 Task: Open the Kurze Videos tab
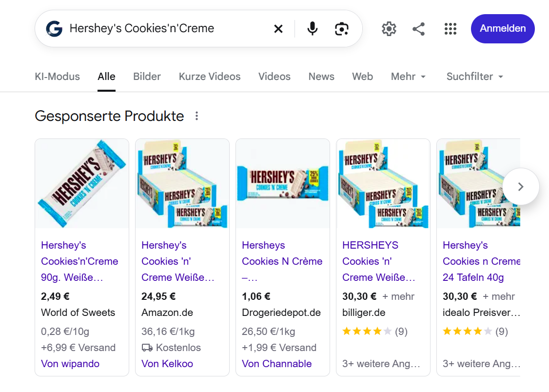point(210,77)
